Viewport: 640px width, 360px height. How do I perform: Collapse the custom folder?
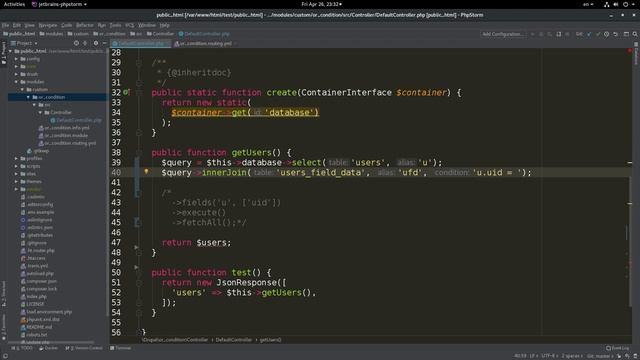click(22, 89)
